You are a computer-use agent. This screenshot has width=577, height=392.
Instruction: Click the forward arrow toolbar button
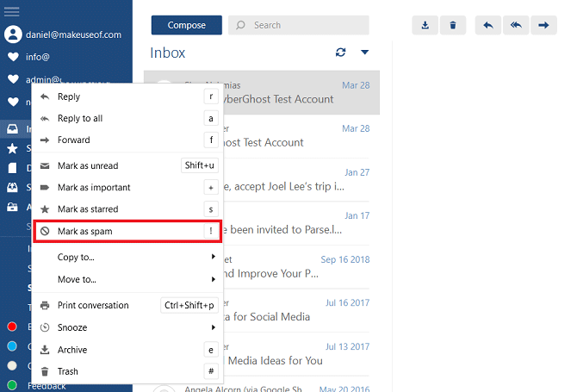pos(543,25)
